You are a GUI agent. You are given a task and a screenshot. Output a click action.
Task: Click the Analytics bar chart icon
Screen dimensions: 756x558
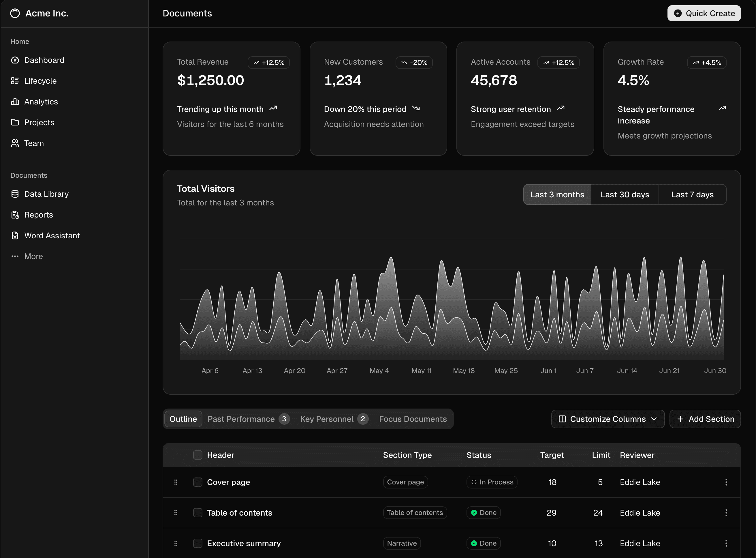15,102
